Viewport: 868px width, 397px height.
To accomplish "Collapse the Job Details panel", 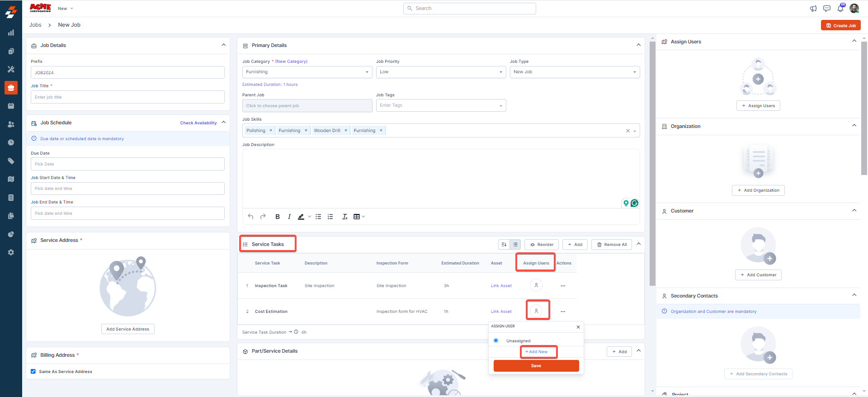I will [x=223, y=45].
